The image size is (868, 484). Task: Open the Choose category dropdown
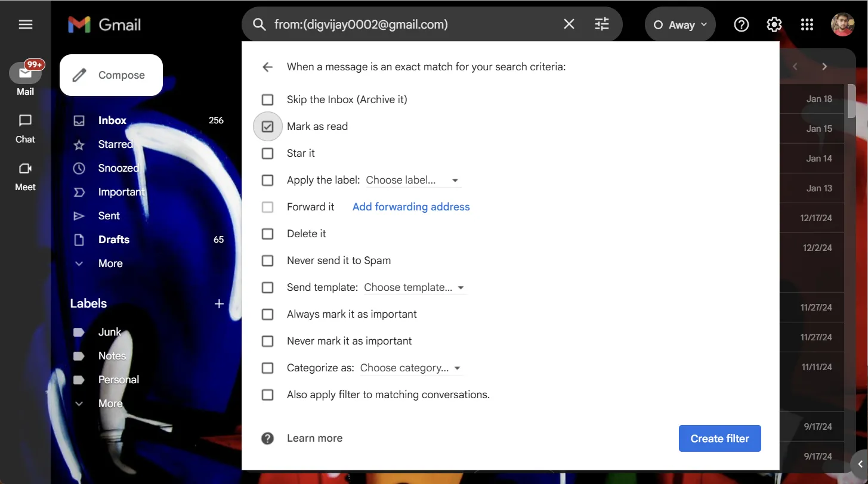click(x=410, y=368)
